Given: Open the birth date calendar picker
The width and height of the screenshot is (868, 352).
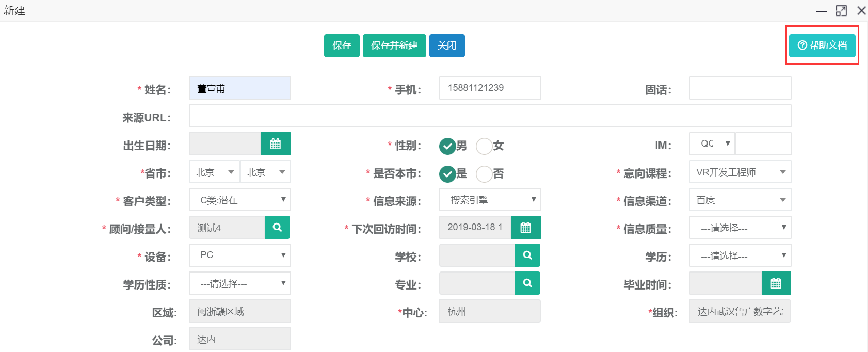Looking at the screenshot, I should (x=276, y=144).
